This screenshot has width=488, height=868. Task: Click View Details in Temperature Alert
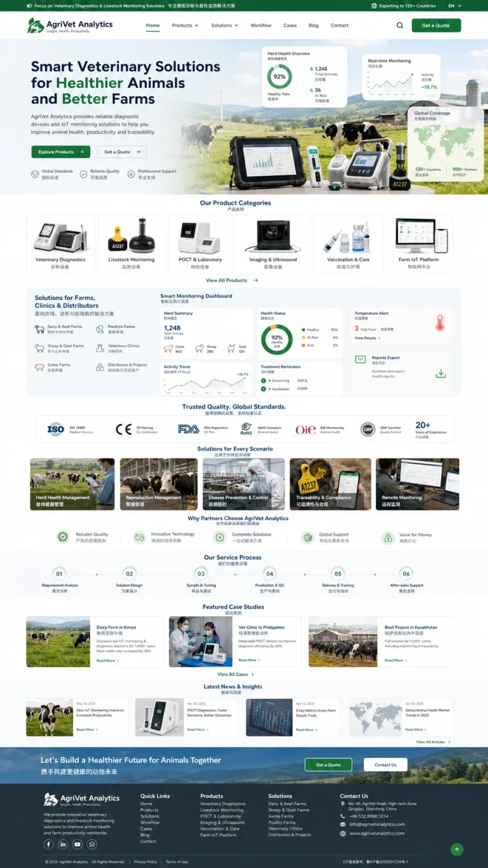(x=367, y=338)
